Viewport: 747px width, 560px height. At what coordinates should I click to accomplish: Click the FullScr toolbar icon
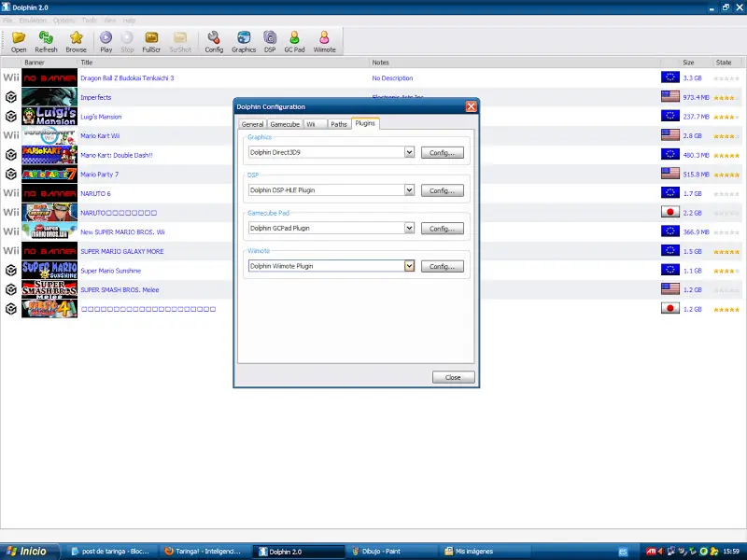click(x=151, y=41)
